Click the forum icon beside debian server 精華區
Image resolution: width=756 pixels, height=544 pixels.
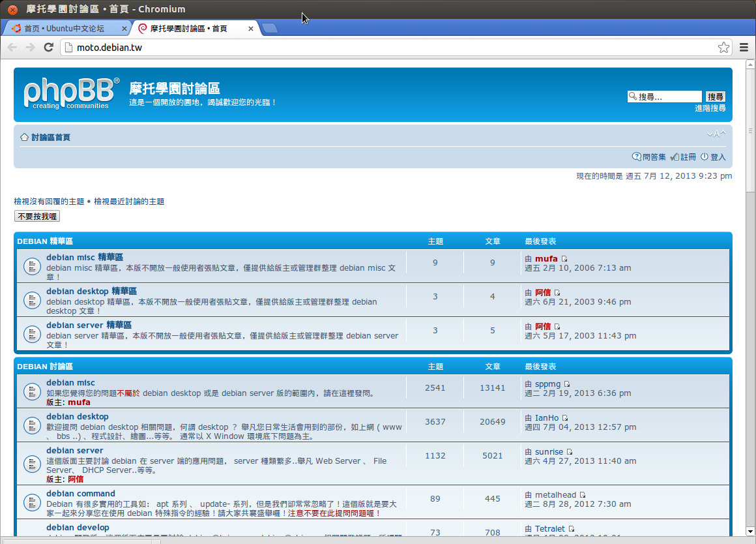tap(32, 333)
